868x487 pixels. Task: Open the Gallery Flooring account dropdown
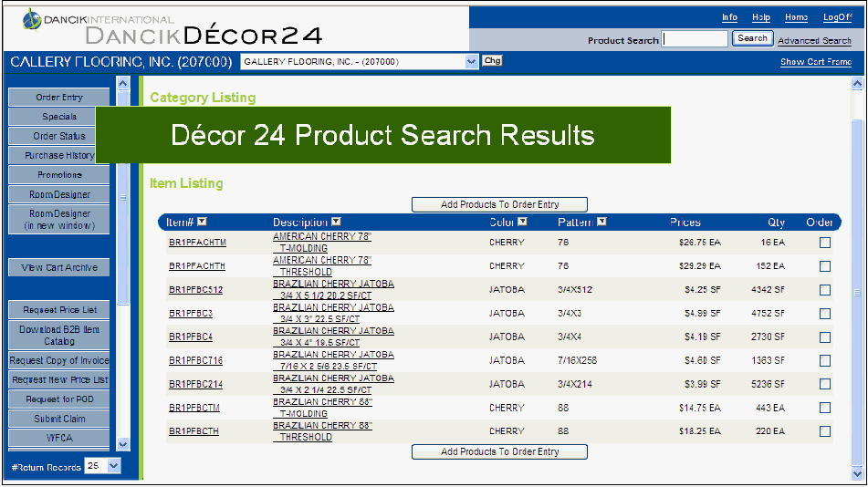(472, 61)
